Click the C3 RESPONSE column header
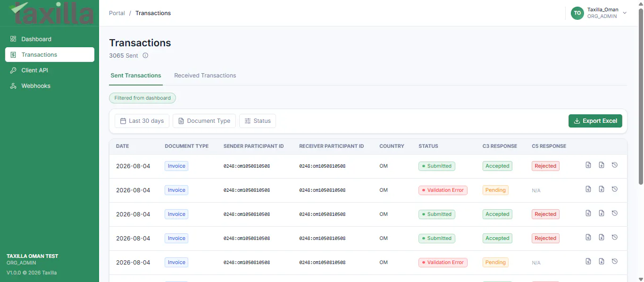This screenshot has width=644, height=282. (x=500, y=146)
